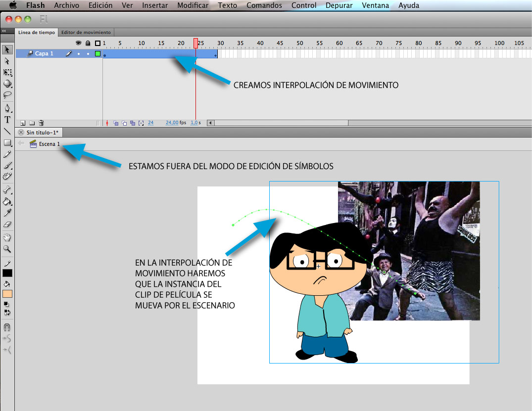Viewport: 532px width, 411px height.
Task: Select the Eyedropper tool
Action: pyautogui.click(x=7, y=213)
